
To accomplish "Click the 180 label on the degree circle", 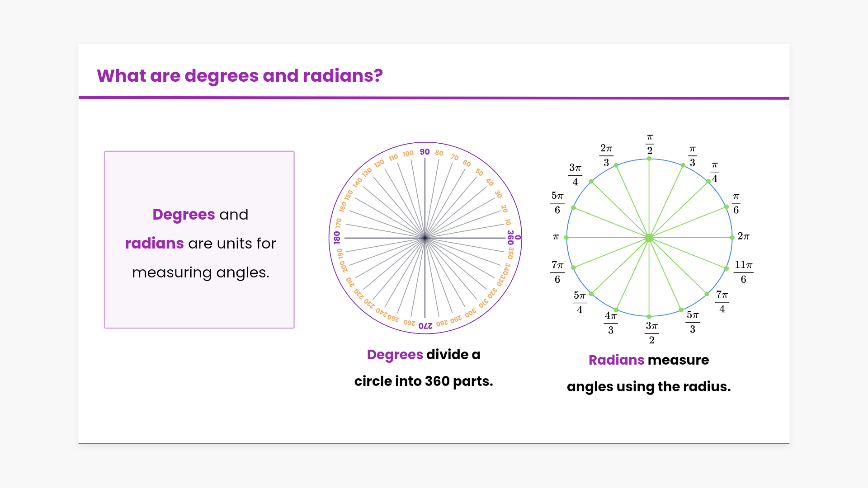I will coord(337,238).
